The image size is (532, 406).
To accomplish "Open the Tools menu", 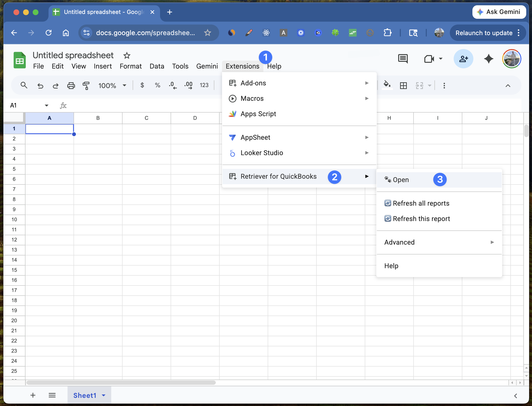I will 180,66.
